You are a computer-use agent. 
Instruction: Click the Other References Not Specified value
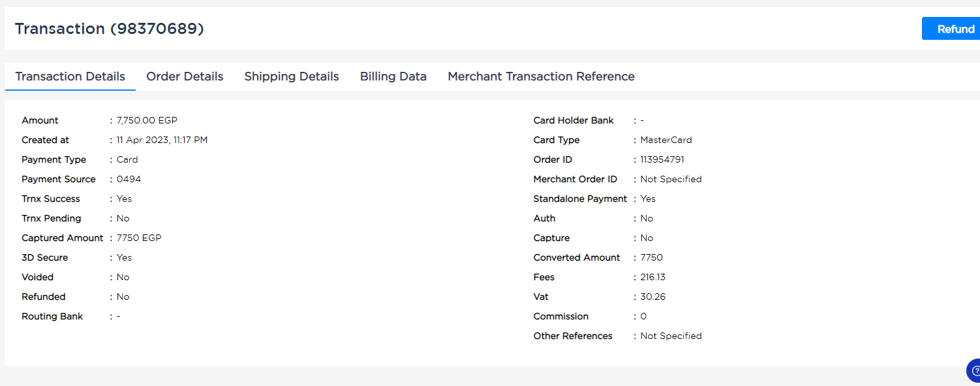pos(671,336)
